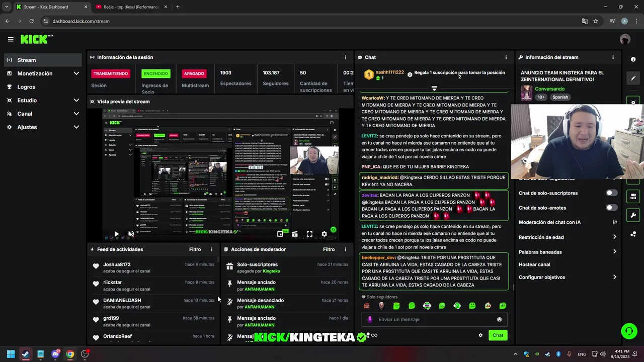The image size is (644, 362).
Task: Toggle Chat de solo-suscriptores switch
Action: [611, 193]
